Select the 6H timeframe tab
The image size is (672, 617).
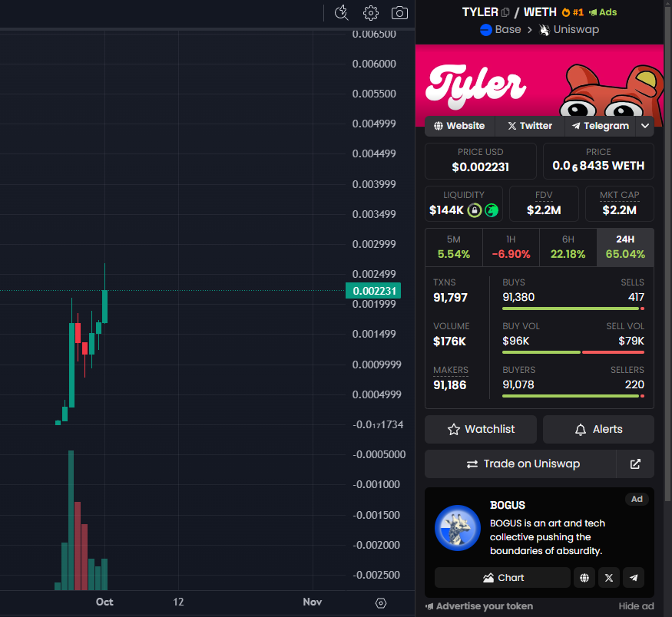(568, 247)
